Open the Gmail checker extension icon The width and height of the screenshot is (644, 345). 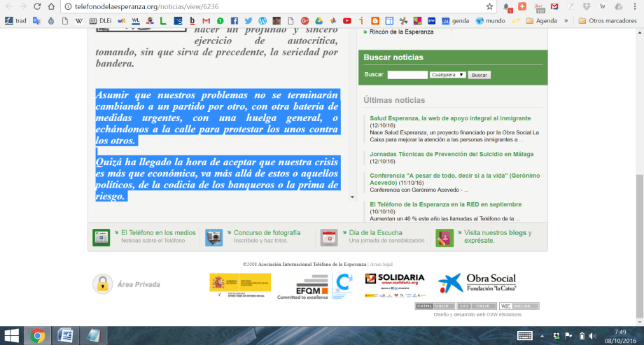pos(554,6)
